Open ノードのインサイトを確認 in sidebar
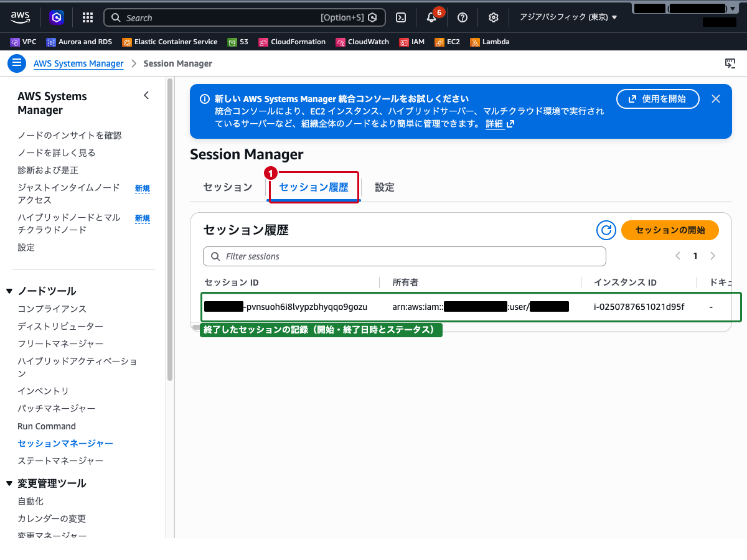Screen dimensions: 747x560 pos(70,136)
